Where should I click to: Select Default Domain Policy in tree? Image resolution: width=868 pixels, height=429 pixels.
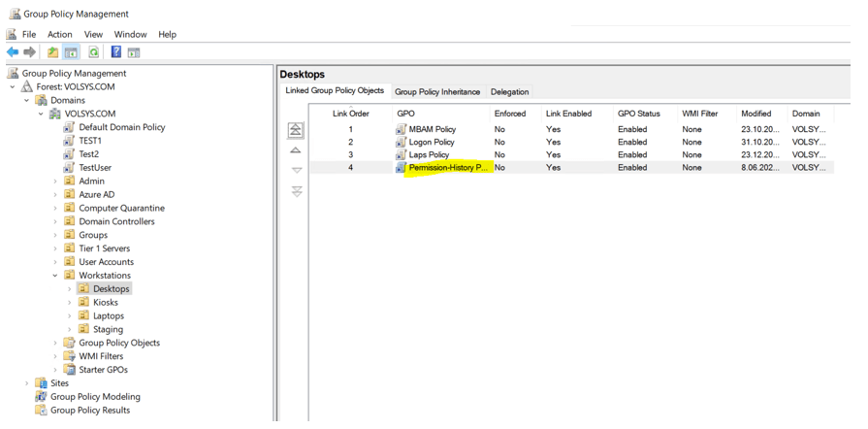click(x=121, y=127)
